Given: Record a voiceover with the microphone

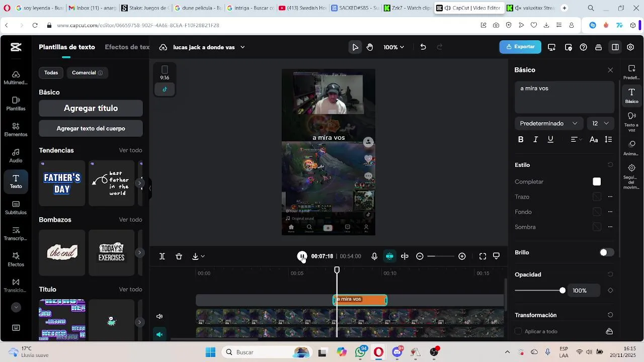Looking at the screenshot, I should pos(374,256).
